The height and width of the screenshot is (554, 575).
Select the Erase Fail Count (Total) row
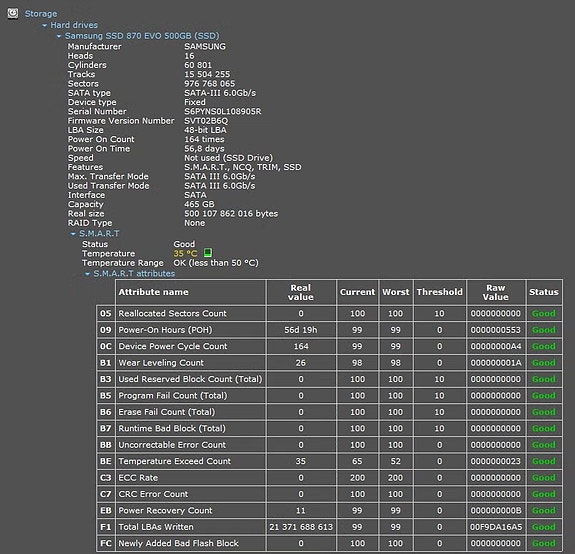tap(329, 412)
